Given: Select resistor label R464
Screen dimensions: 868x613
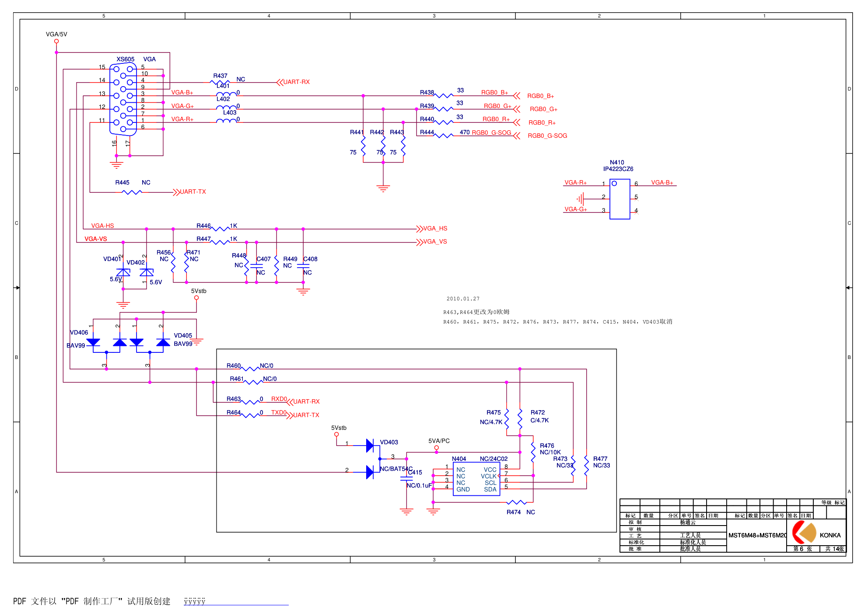Looking at the screenshot, I should 234,412.
